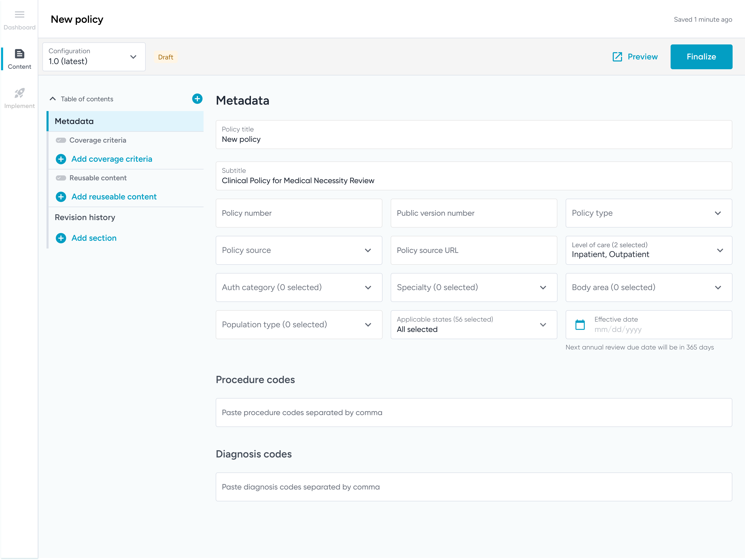The height and width of the screenshot is (560, 745).
Task: Select the Content document icon
Action: tap(20, 54)
